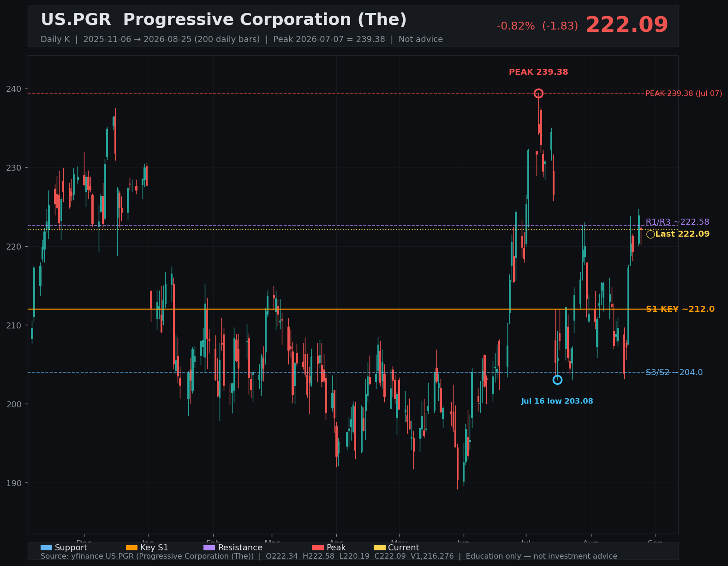
Task: Click the title "US.PGR Progressive Corporation (The)"
Action: pos(224,20)
